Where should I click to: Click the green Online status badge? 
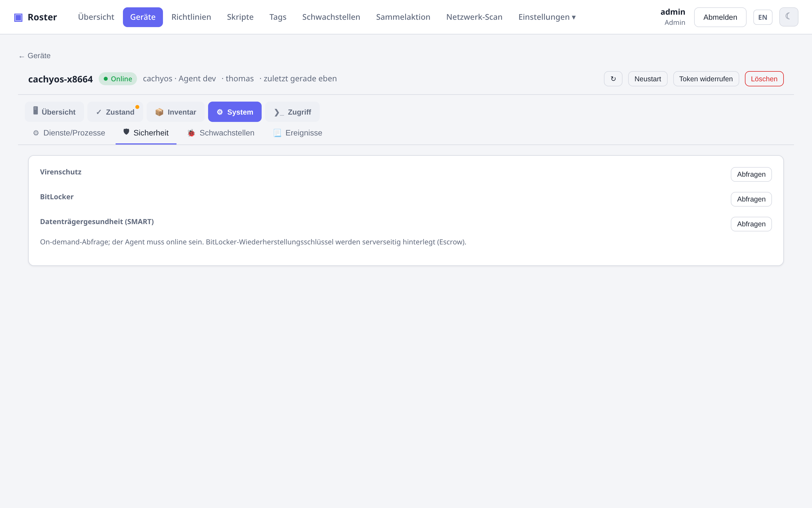[x=118, y=79]
